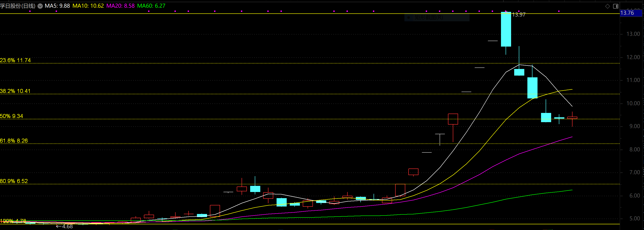The height and width of the screenshot is (230, 644).
Task: Select the 50% 9.34 retracement label
Action: [x=11, y=116]
